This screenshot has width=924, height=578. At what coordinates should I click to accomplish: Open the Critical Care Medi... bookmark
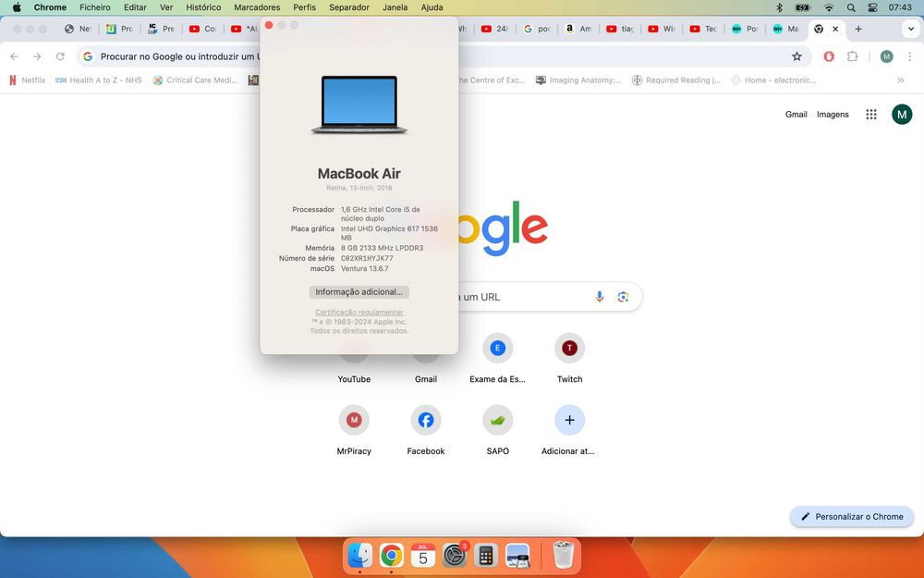click(x=195, y=80)
